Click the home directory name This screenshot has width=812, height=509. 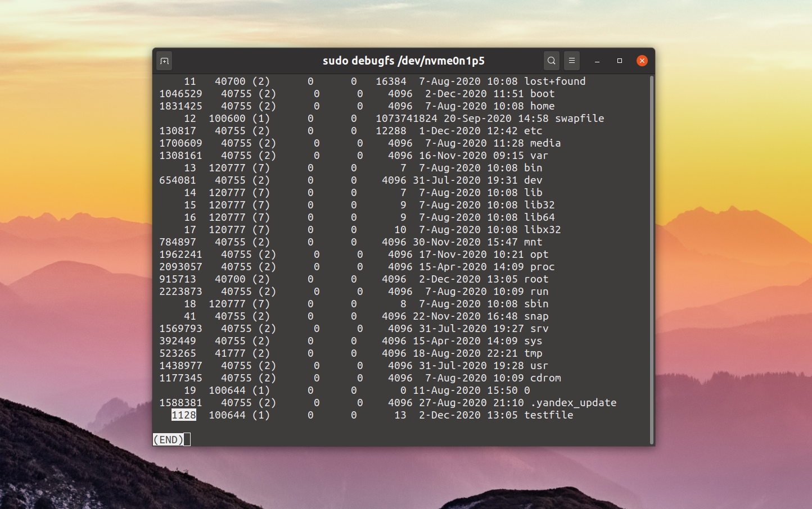click(x=542, y=106)
